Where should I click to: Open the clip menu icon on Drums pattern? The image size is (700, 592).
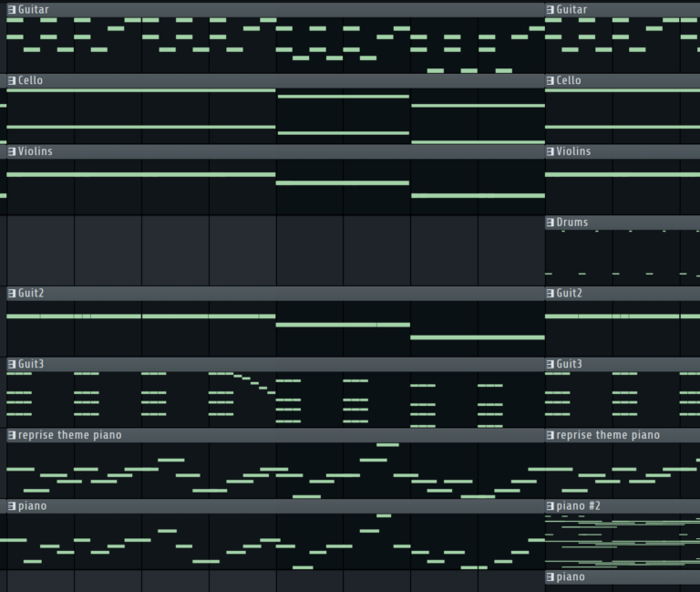click(x=551, y=223)
